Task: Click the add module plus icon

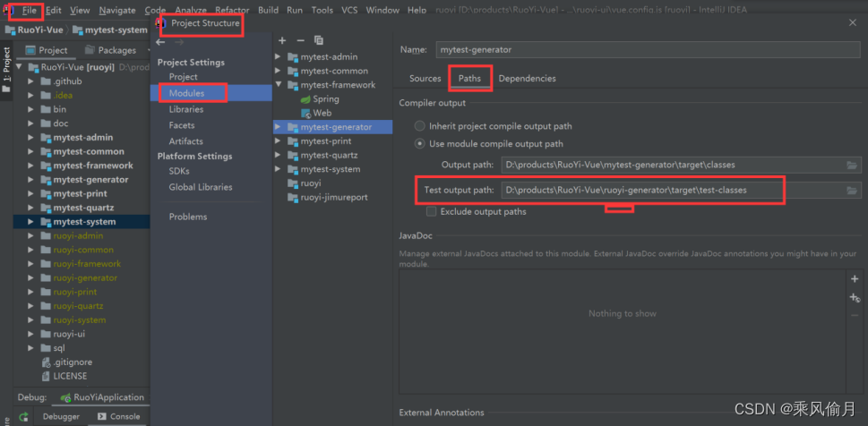Action: tap(282, 40)
